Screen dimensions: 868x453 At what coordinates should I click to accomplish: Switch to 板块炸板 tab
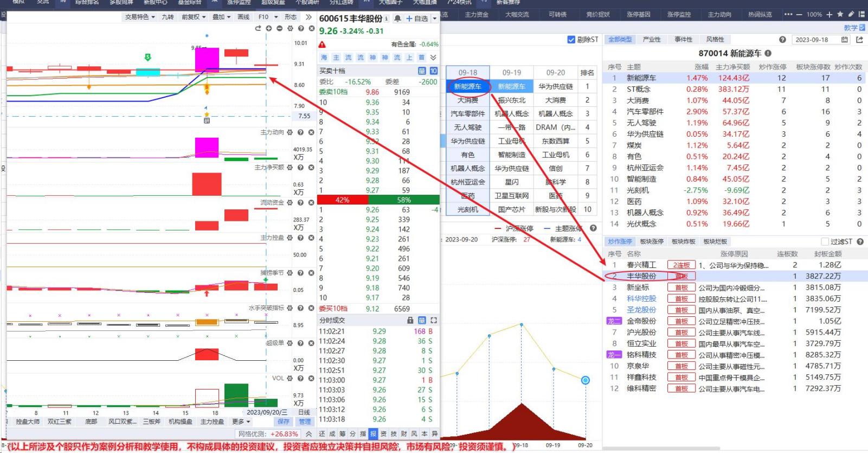(x=683, y=241)
